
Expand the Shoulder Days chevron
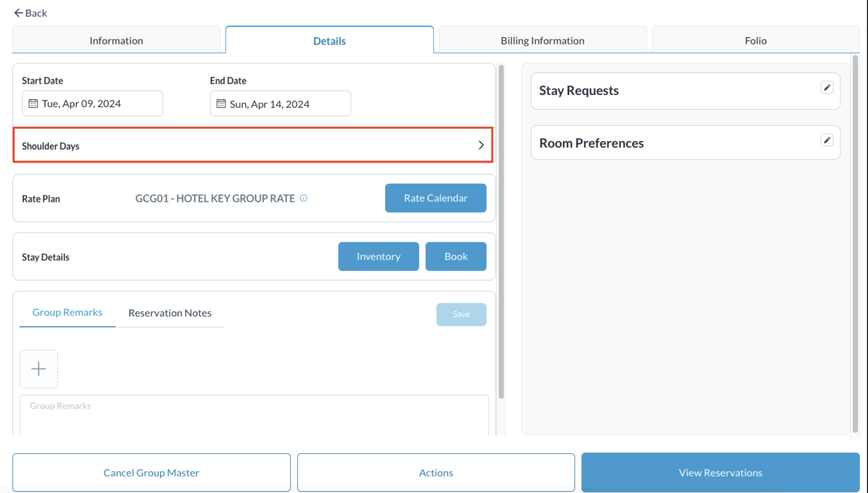(481, 145)
